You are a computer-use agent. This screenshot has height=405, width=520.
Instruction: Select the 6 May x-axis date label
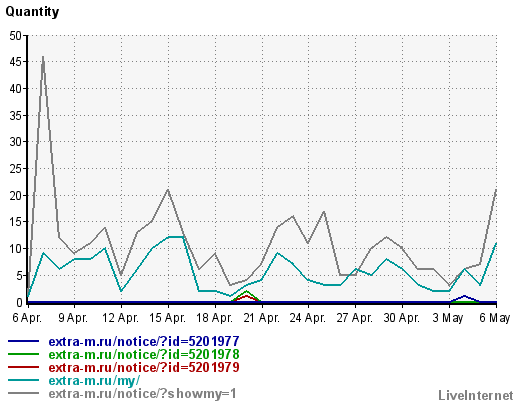[x=495, y=318]
